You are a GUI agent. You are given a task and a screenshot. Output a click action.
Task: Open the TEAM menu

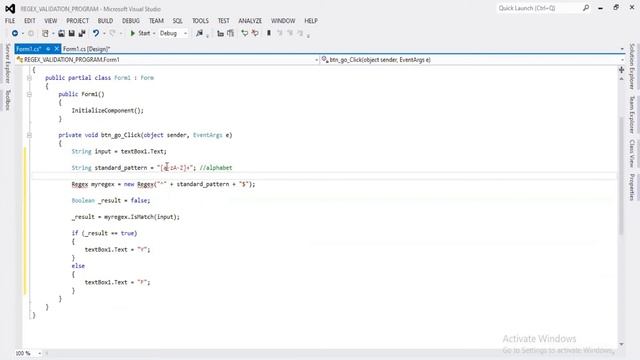(x=156, y=20)
